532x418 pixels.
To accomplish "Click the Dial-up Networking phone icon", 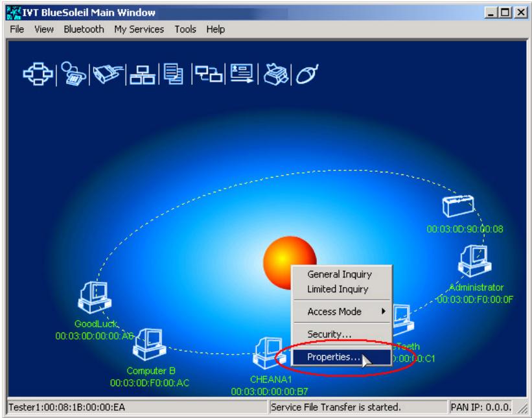I will [73, 73].
